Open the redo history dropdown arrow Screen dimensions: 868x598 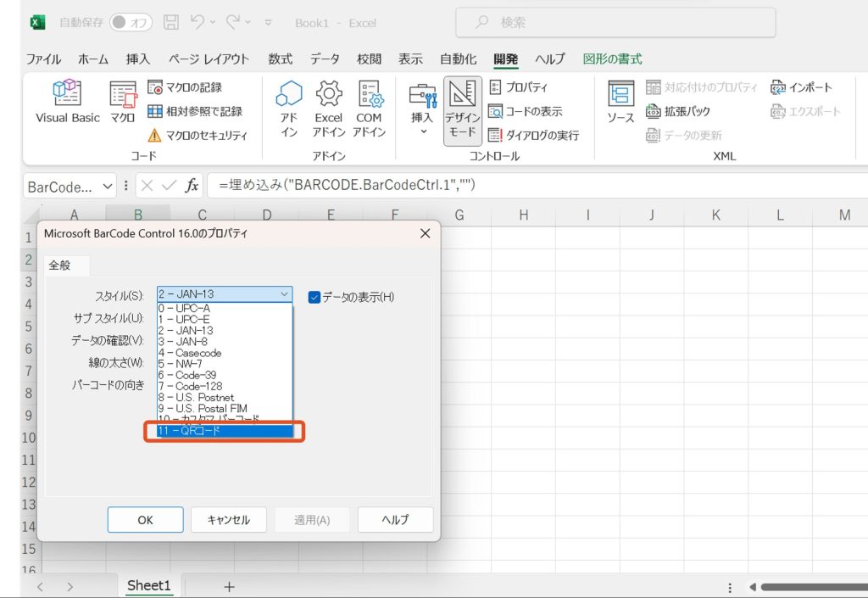tap(248, 23)
